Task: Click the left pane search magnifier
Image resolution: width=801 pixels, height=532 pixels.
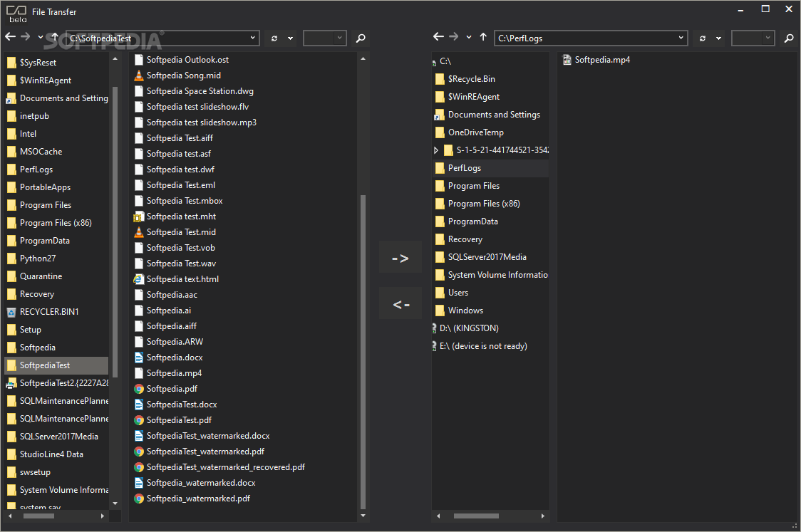Action: (361, 38)
